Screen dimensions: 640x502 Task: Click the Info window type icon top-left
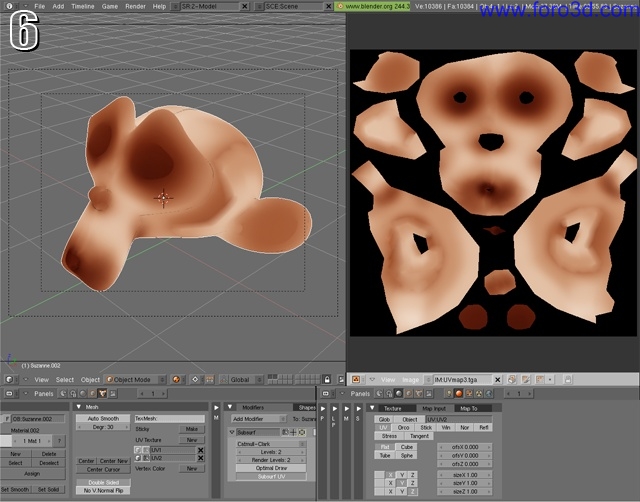tap(9, 6)
